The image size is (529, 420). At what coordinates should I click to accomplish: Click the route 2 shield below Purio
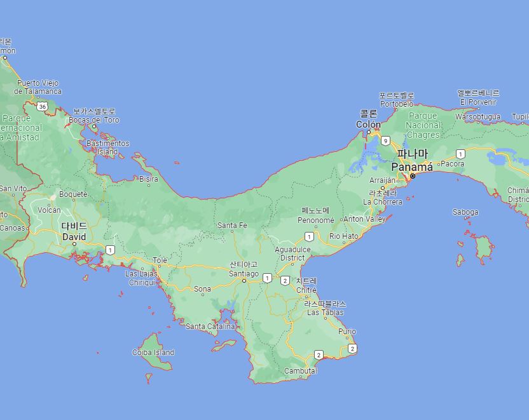click(352, 349)
